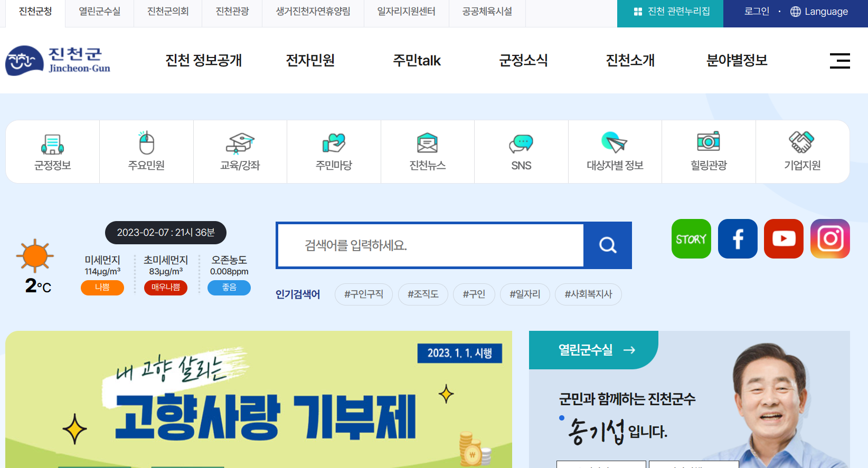Open the 전자민원 main menu
The width and height of the screenshot is (868, 468).
tap(310, 61)
